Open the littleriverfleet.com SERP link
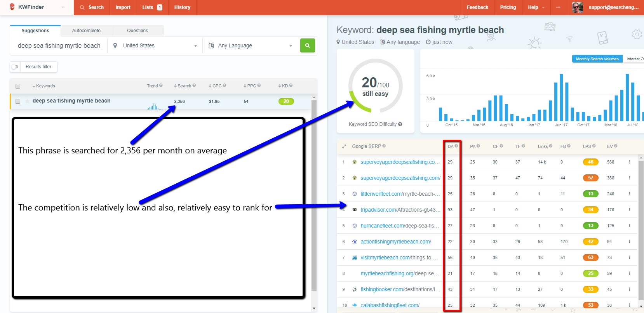The height and width of the screenshot is (313, 644). click(x=400, y=194)
